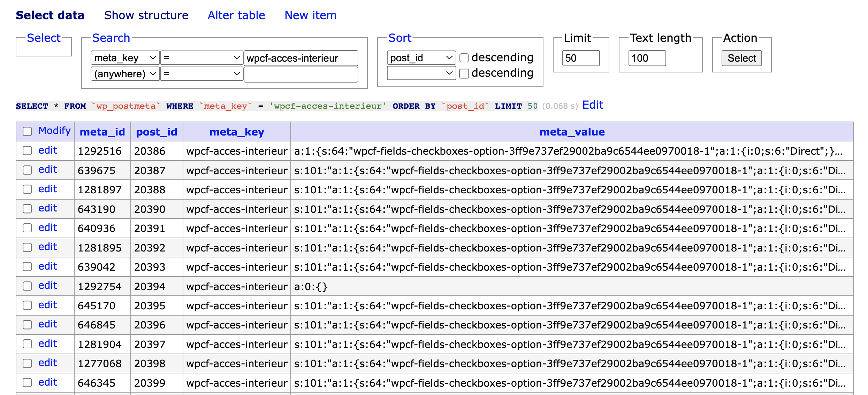Image resolution: width=868 pixels, height=395 pixels.
Task: Edit the row with post_id 20394
Action: point(47,285)
